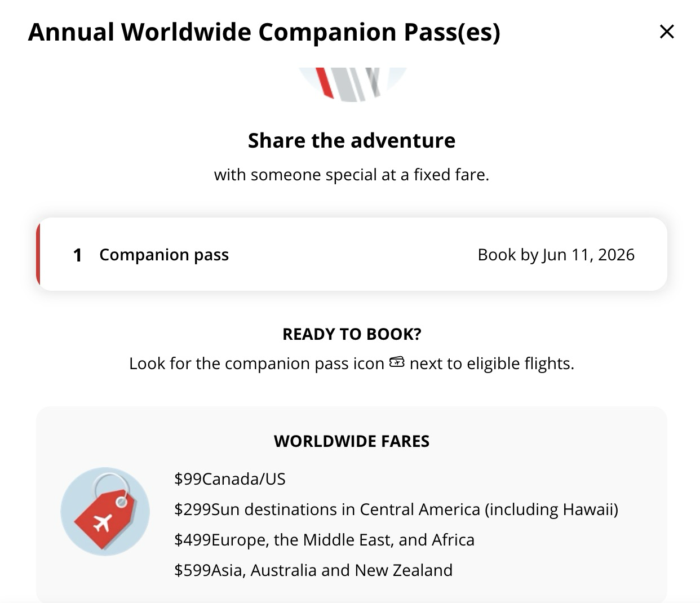Click the $499 Europe, Middle East fare
Screen dimensions: 700x603
(x=325, y=540)
